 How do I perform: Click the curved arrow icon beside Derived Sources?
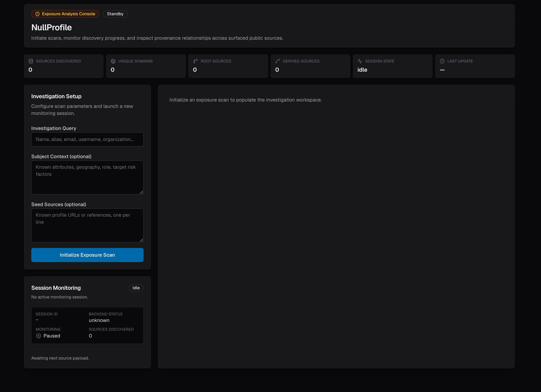click(278, 61)
